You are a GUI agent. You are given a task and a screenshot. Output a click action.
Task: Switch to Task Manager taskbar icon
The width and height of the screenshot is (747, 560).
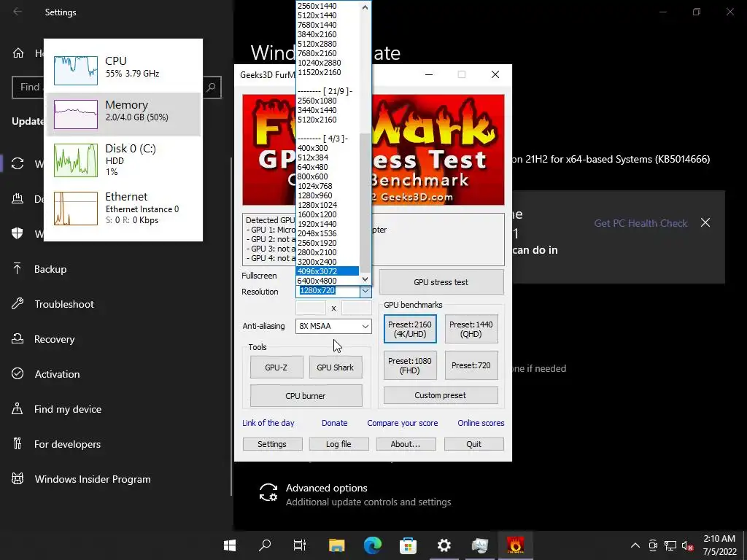tap(480, 545)
